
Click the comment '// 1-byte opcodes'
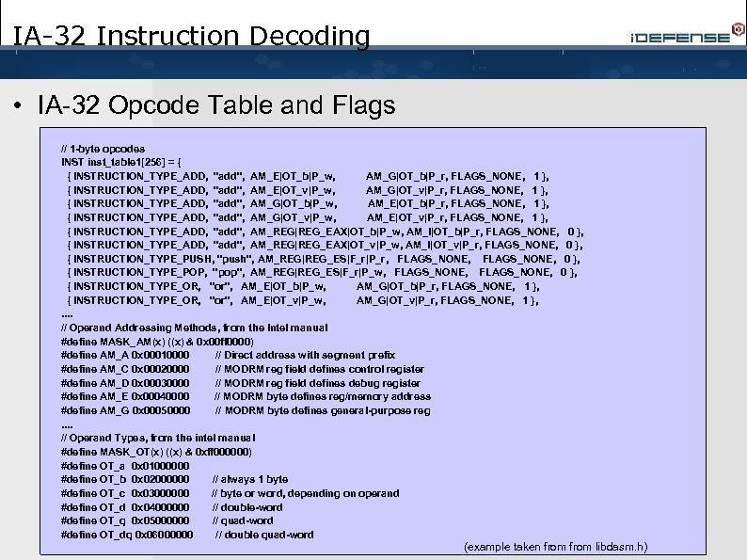[103, 149]
